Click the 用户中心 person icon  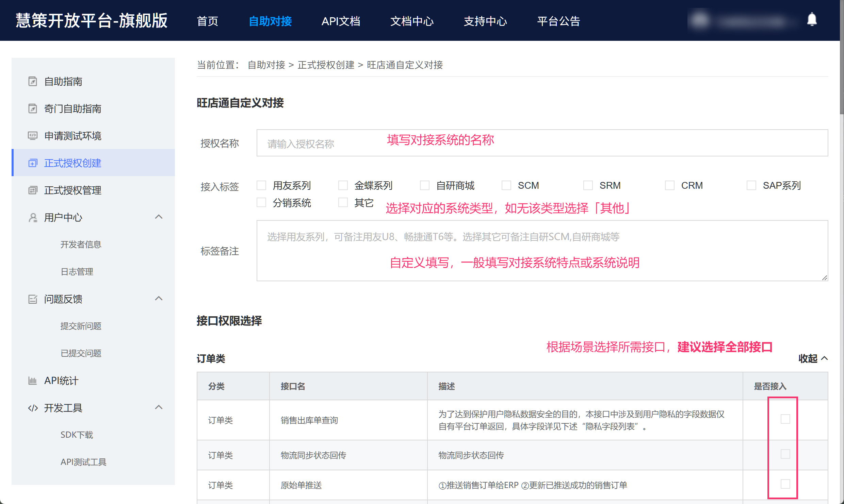pos(33,218)
